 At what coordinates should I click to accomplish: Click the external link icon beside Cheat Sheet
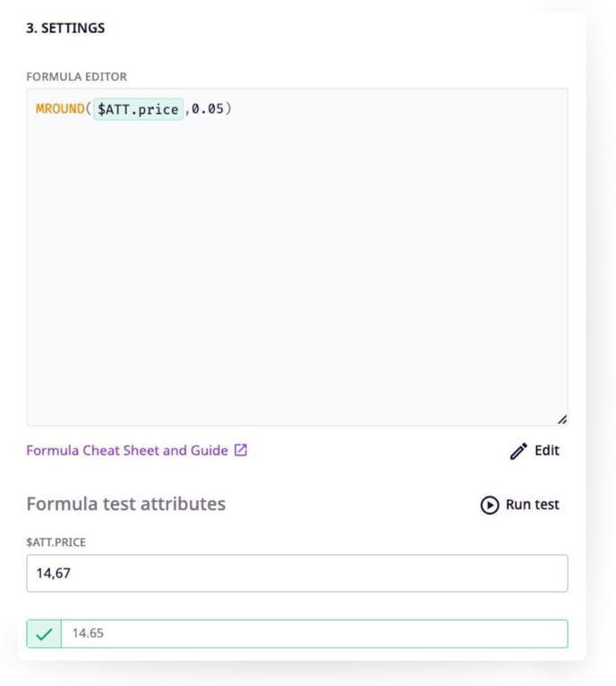(x=240, y=450)
